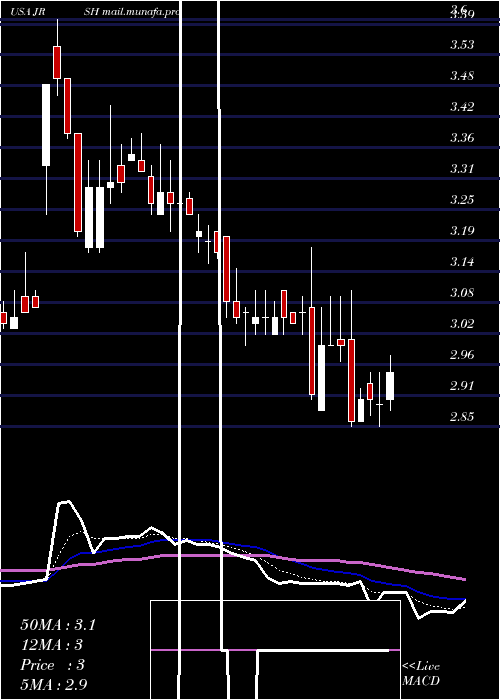This screenshot has height=700, width=500.
Task: Click the 2.91 price axis label
Action: (462, 386)
